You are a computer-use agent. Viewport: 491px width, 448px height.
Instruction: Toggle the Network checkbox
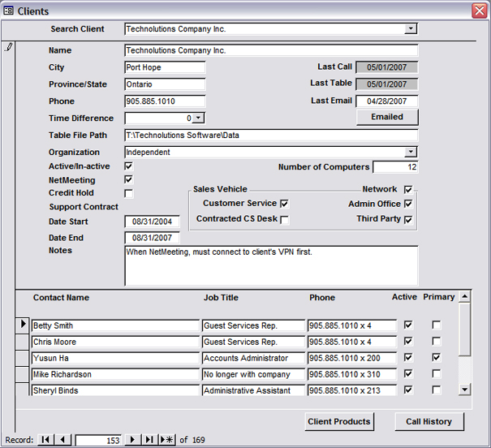pos(408,189)
